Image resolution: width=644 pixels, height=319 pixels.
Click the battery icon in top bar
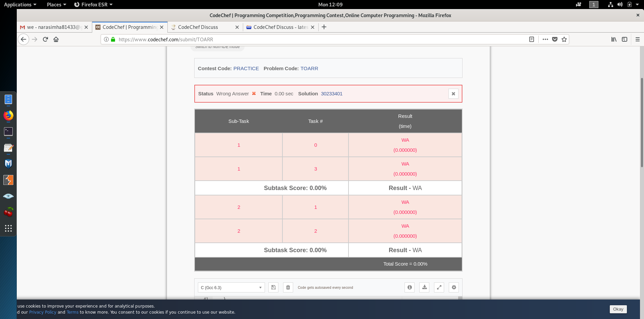[x=630, y=4]
